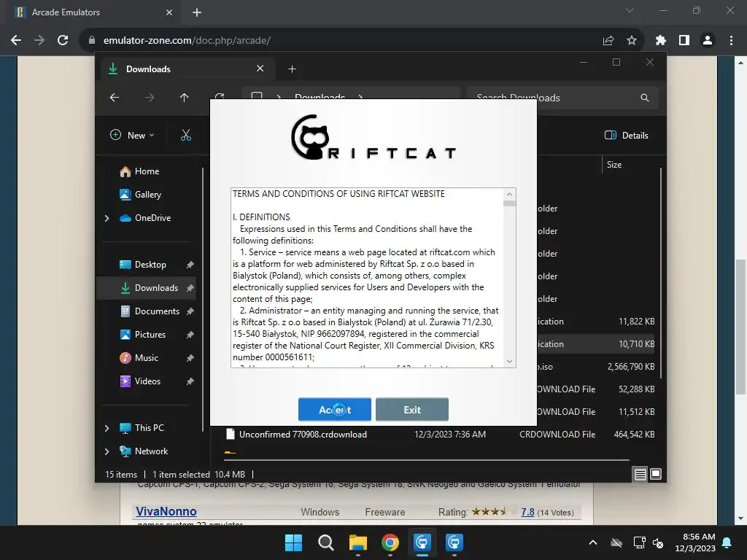Image resolution: width=747 pixels, height=560 pixels.
Task: Select the Downloads tab in File Explorer
Action: coord(187,69)
